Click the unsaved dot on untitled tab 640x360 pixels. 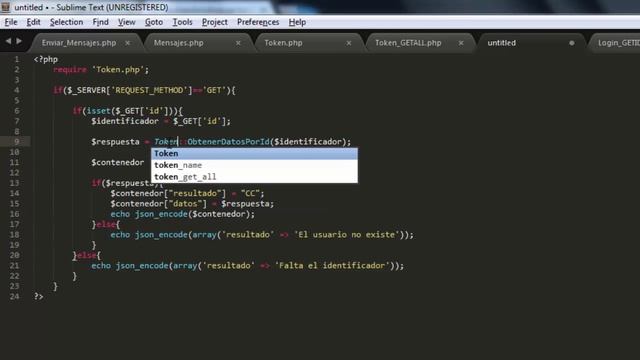pos(572,43)
